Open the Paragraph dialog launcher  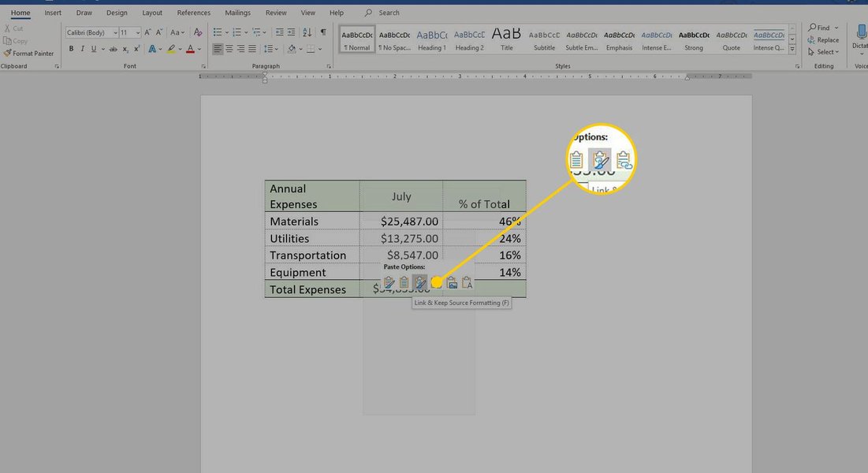tap(329, 66)
